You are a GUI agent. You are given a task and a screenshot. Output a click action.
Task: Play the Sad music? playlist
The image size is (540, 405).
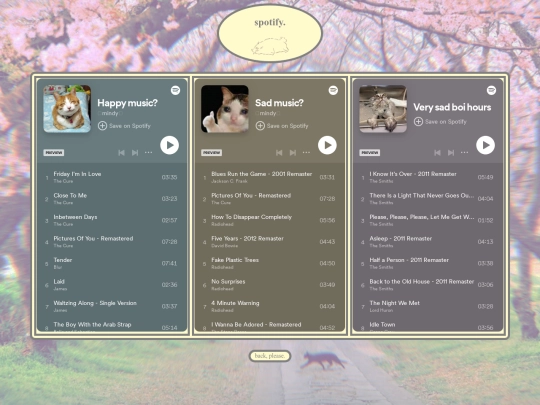pos(327,145)
